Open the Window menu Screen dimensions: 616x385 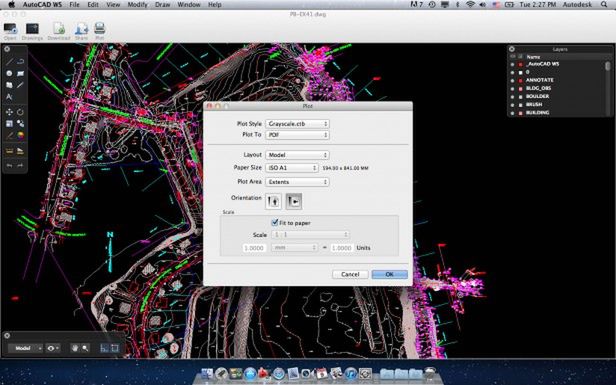189,5
